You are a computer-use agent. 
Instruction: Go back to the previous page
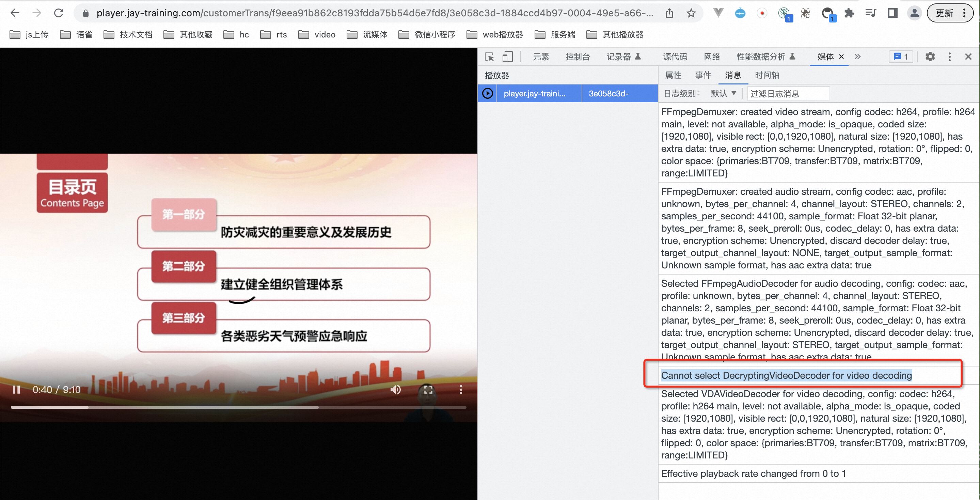(15, 13)
